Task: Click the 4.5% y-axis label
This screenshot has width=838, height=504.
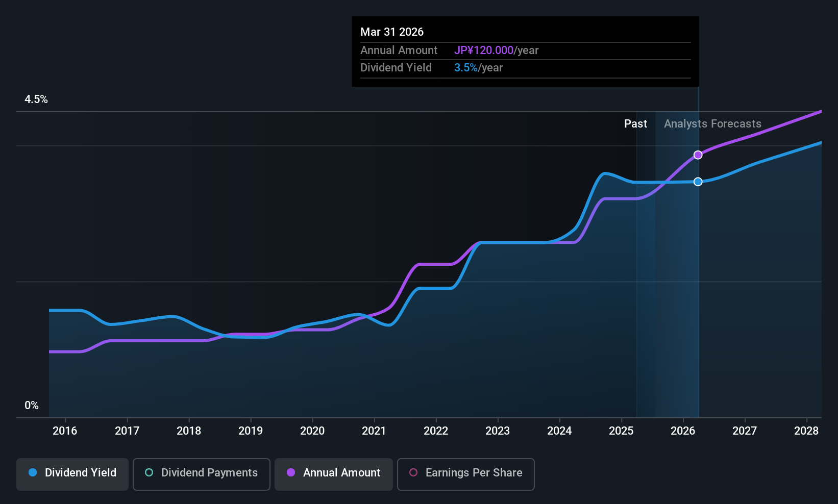Action: click(36, 99)
